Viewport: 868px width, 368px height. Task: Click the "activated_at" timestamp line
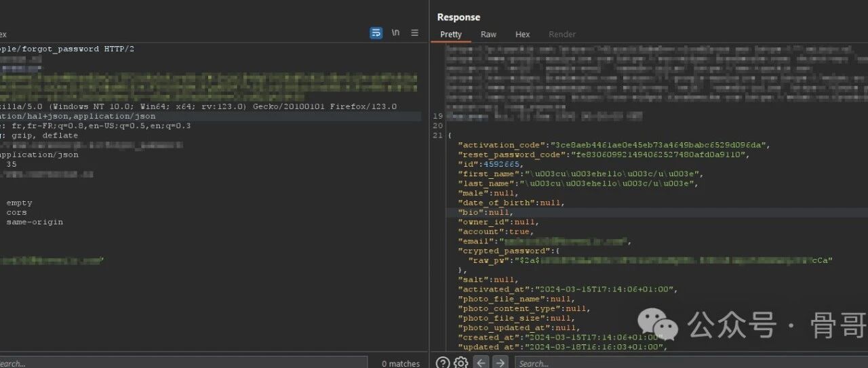point(568,289)
